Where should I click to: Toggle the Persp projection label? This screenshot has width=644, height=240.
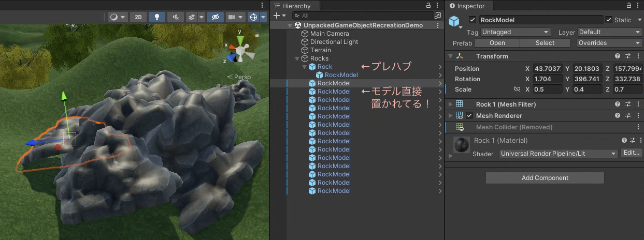(239, 77)
